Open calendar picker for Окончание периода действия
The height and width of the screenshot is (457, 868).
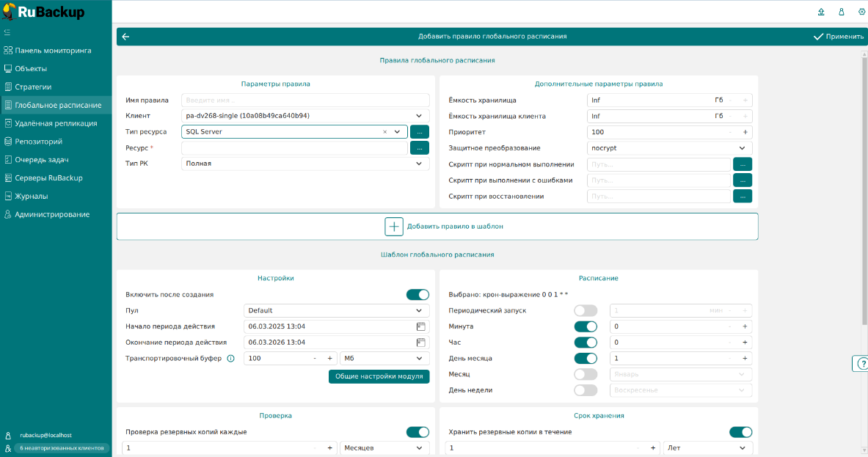(x=421, y=343)
